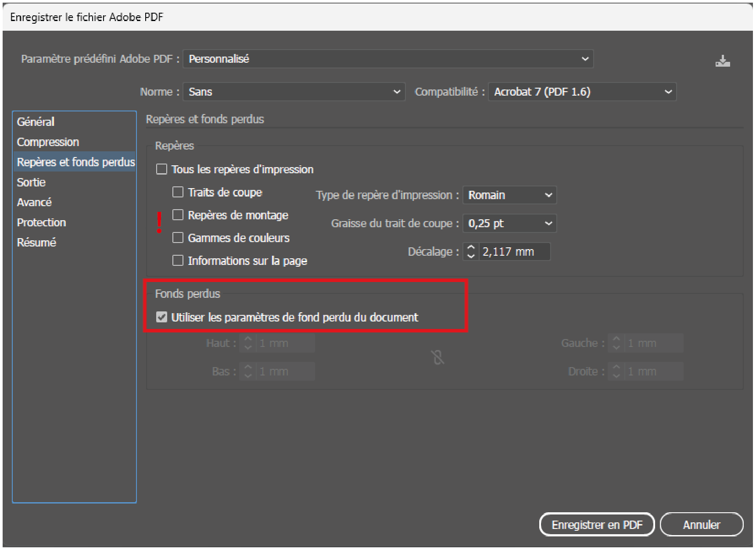
Task: Expand Graisse du trait de coupe dropdown
Action: 509,224
